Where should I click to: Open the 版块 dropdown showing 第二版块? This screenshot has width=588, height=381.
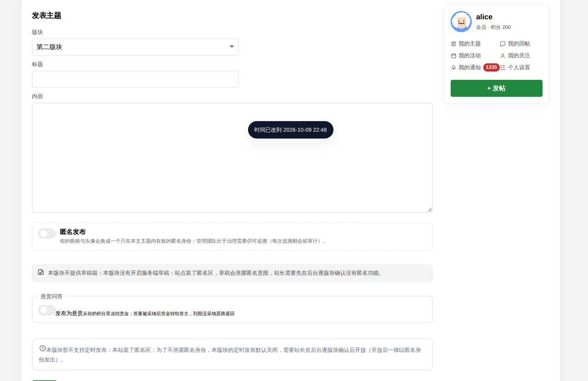(x=136, y=47)
